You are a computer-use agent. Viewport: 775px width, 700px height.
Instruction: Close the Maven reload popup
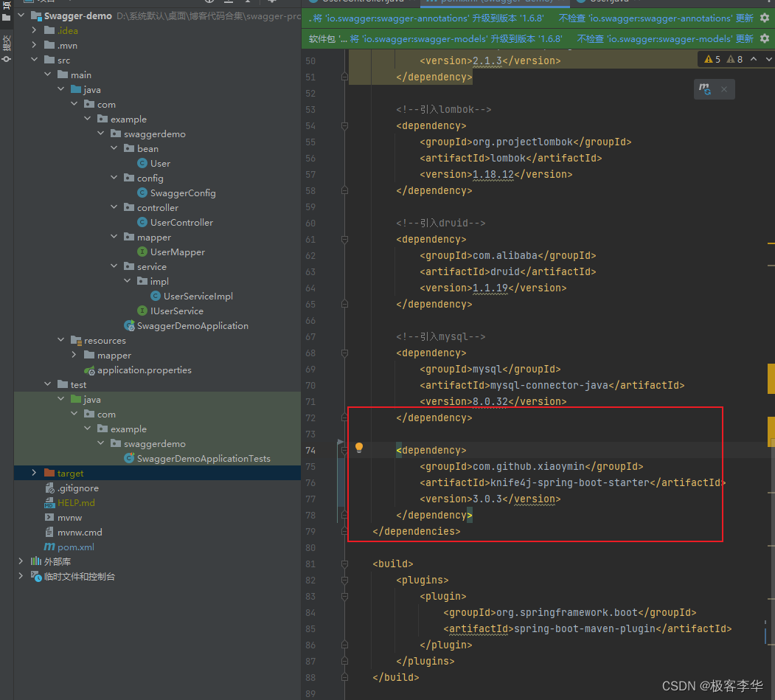coord(723,89)
